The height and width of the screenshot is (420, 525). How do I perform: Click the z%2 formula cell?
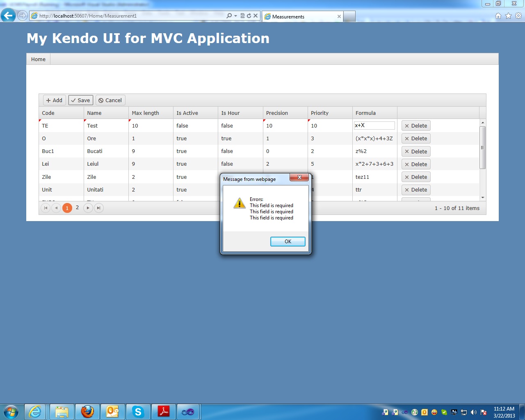click(374, 151)
